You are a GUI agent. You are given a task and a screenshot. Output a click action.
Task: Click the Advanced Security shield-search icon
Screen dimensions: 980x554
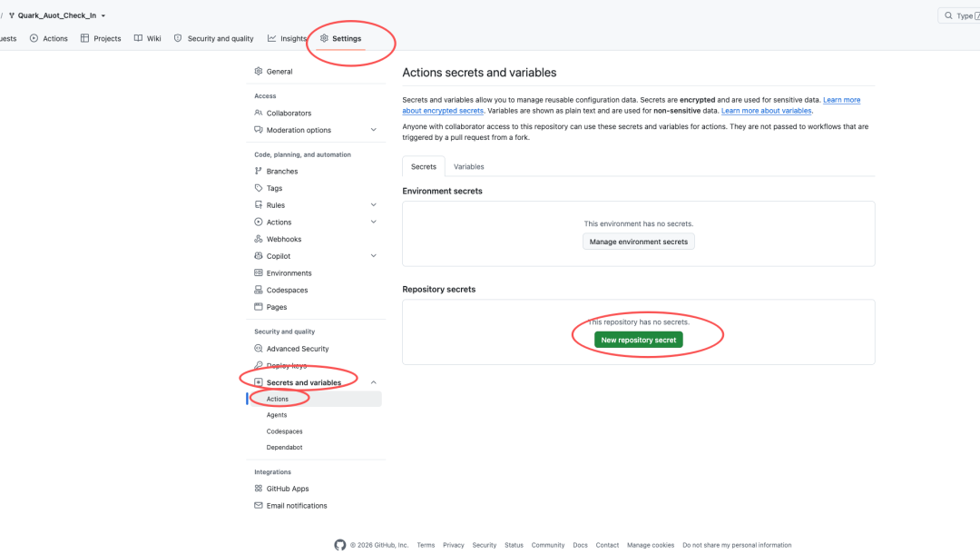tap(258, 348)
